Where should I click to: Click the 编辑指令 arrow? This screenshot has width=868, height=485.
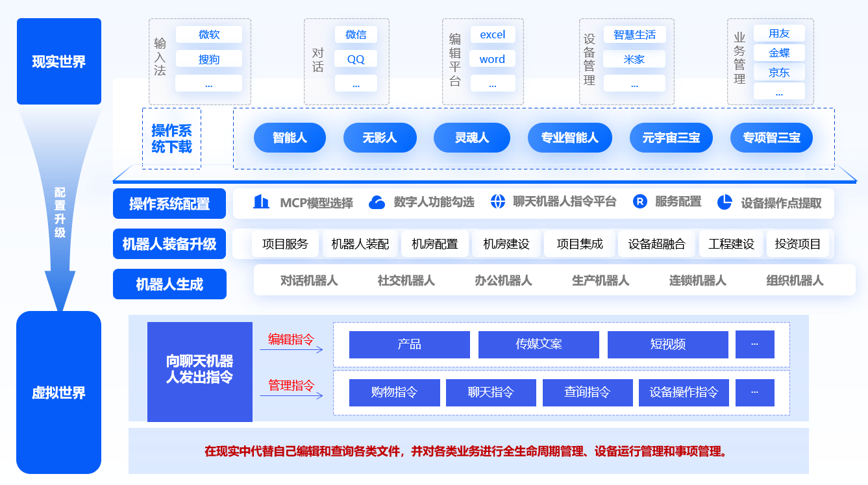coord(291,350)
